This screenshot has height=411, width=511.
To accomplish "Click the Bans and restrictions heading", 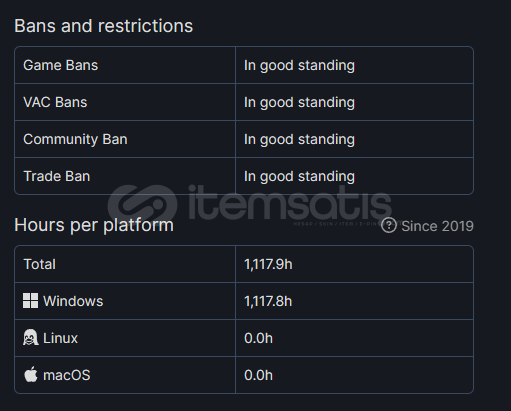I will 104,26.
